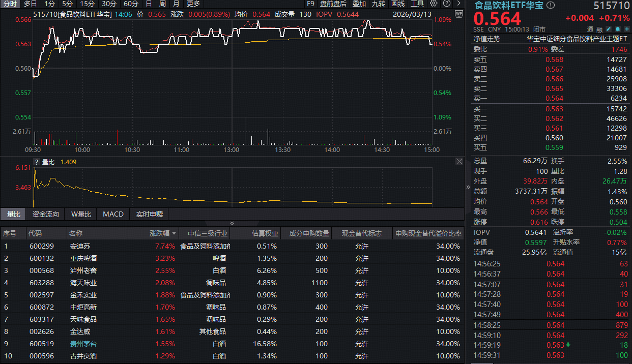Click the bell price alert icon
The height and width of the screenshot is (364, 632).
coord(617,29)
